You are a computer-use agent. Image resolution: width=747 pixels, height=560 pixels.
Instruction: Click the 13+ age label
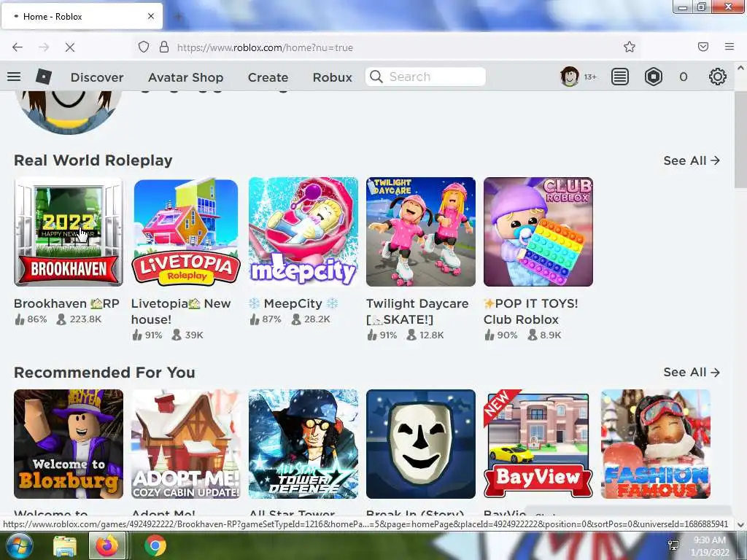[590, 77]
